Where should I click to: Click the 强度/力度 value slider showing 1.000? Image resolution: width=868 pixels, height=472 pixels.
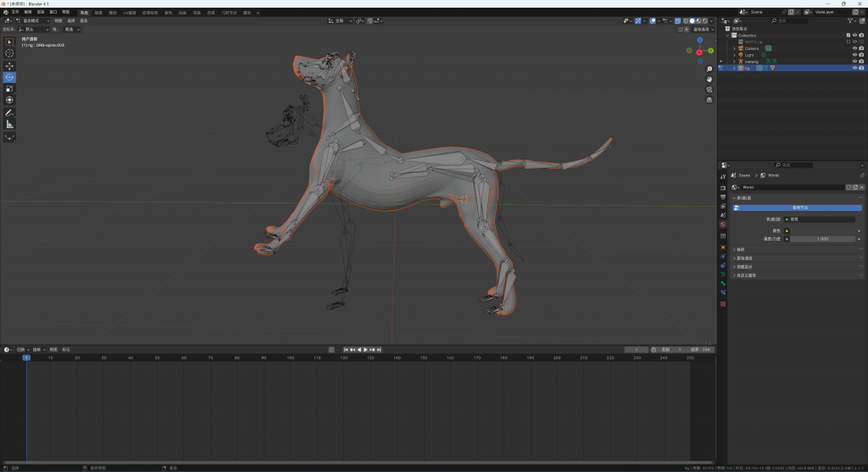822,239
